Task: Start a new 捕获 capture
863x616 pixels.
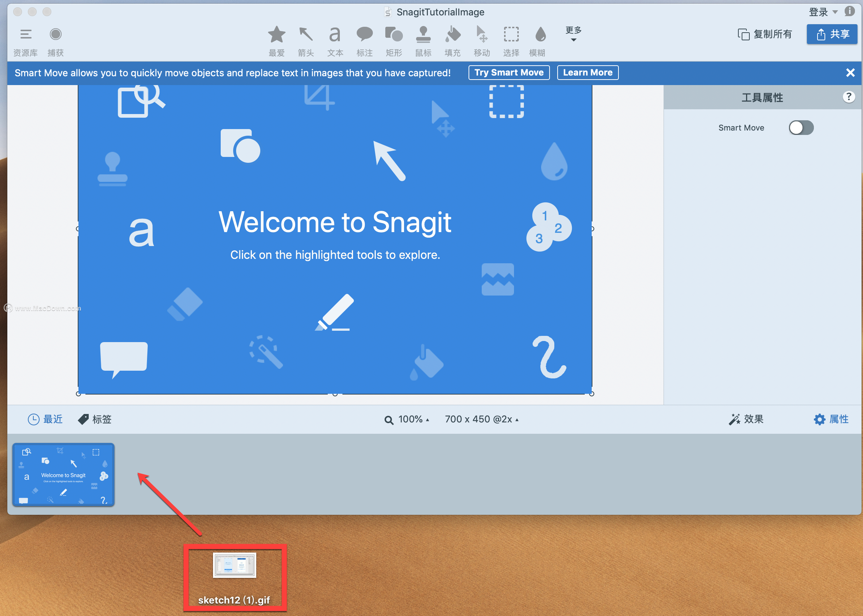Action: tap(55, 42)
